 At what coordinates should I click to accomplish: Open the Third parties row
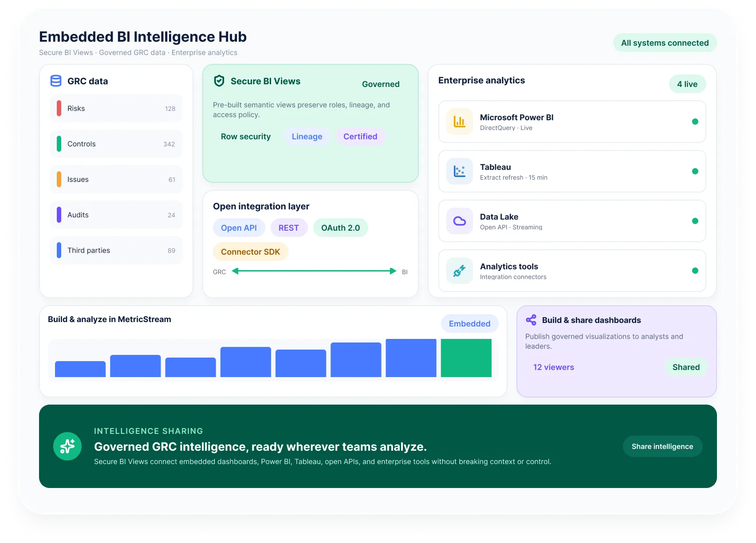(x=116, y=250)
